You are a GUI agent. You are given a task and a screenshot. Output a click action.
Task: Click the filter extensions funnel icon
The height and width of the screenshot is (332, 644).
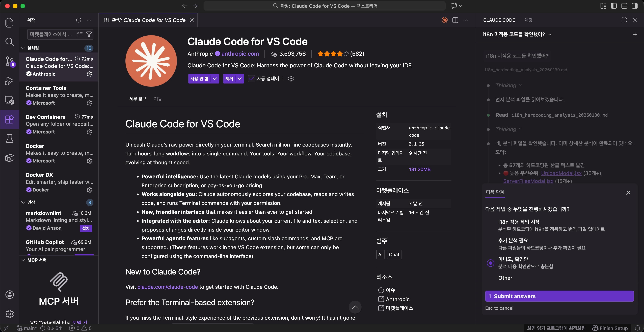click(x=89, y=34)
